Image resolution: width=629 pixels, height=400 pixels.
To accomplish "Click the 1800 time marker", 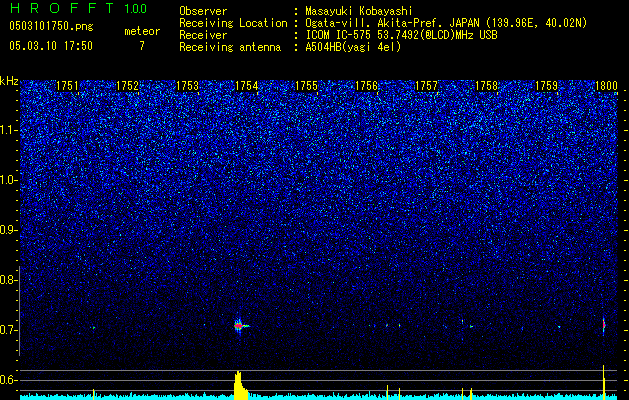I will point(606,86).
